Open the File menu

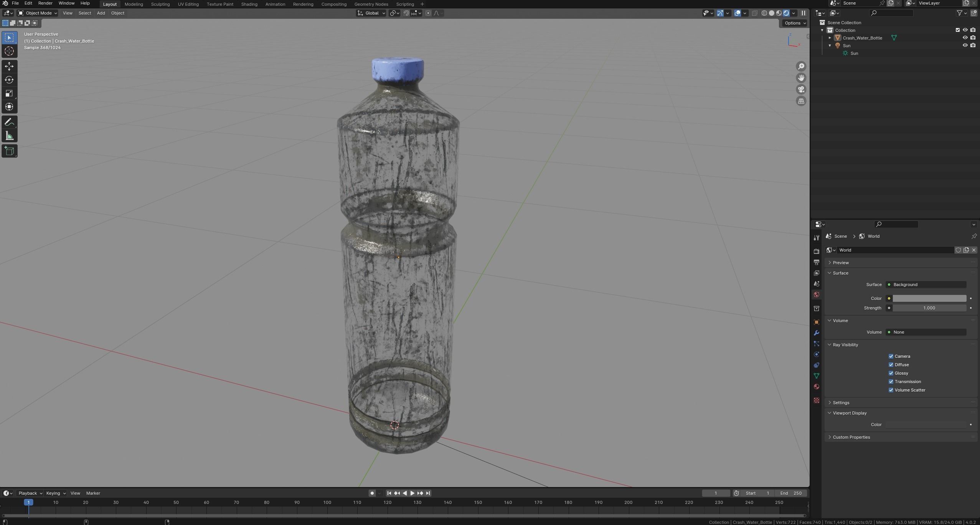click(x=15, y=3)
